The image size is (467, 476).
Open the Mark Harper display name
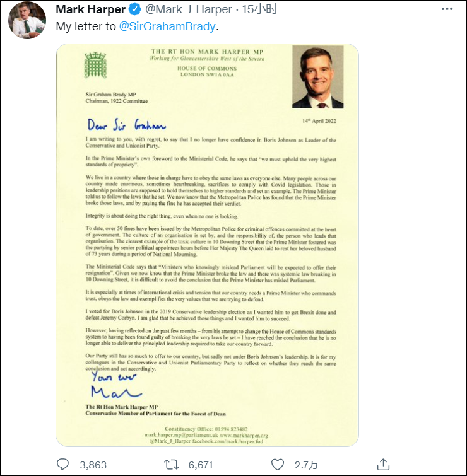91,10
